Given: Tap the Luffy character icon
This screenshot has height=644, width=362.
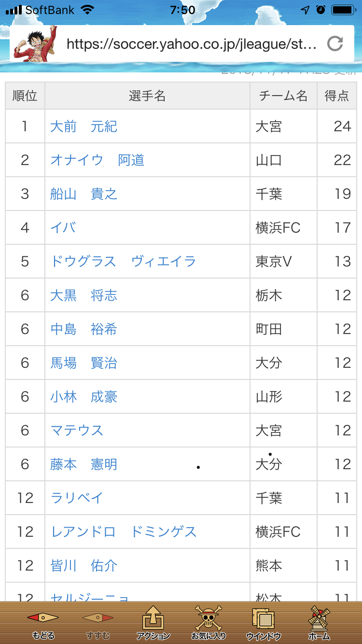Looking at the screenshot, I should click(x=35, y=44).
